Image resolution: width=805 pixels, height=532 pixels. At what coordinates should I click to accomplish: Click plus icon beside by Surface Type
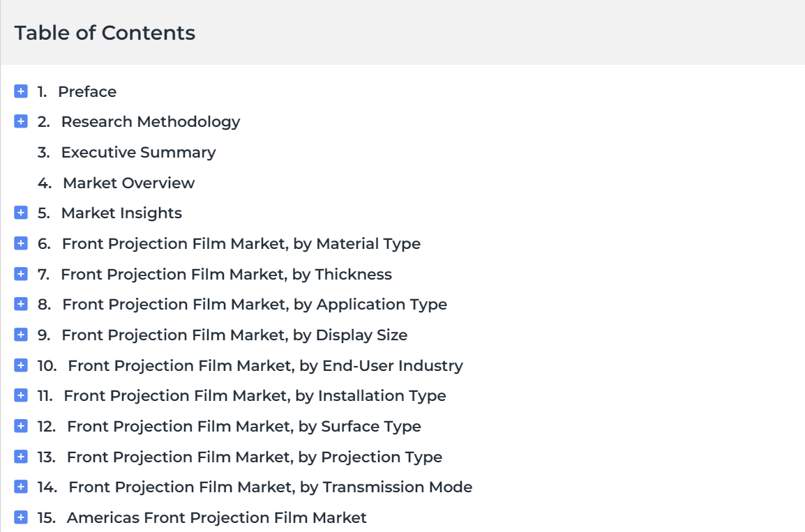(x=20, y=426)
